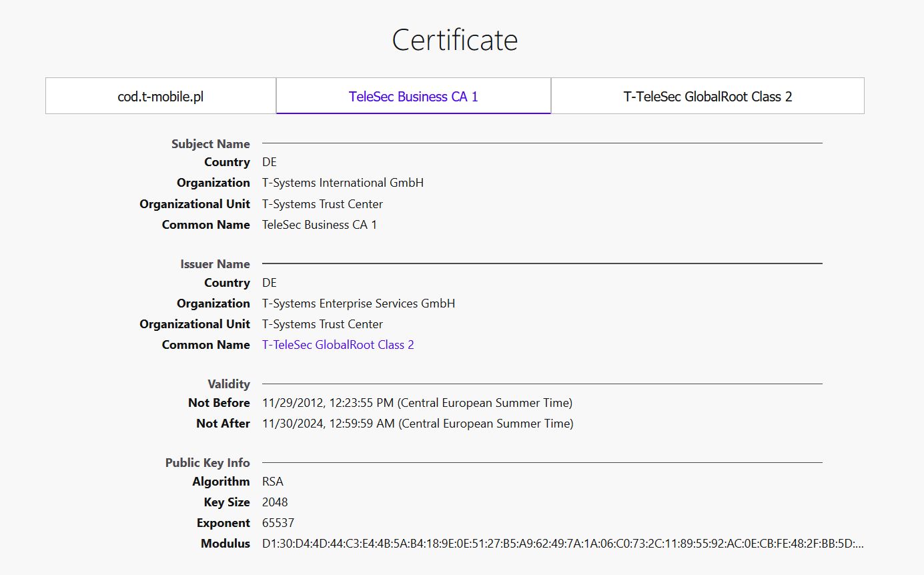
Task: Click the Not Before date value
Action: pyautogui.click(x=417, y=403)
